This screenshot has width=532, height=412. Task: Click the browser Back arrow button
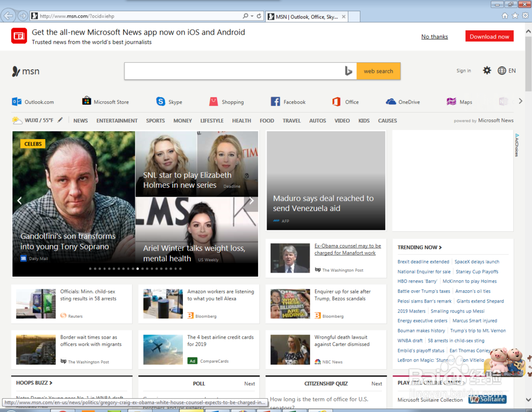(x=8, y=15)
